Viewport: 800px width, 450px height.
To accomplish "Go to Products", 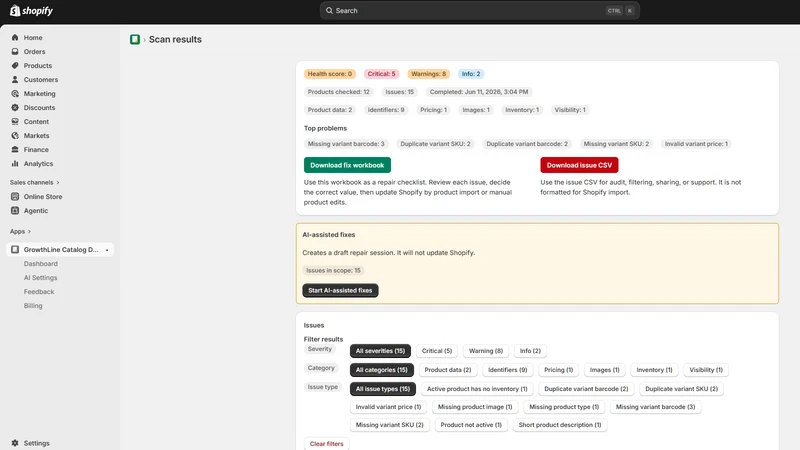I will 38,66.
